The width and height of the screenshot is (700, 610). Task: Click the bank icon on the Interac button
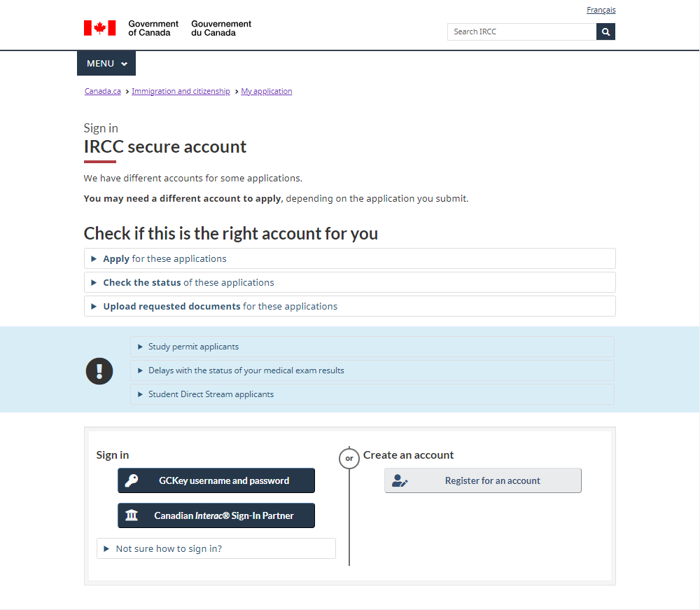point(132,516)
